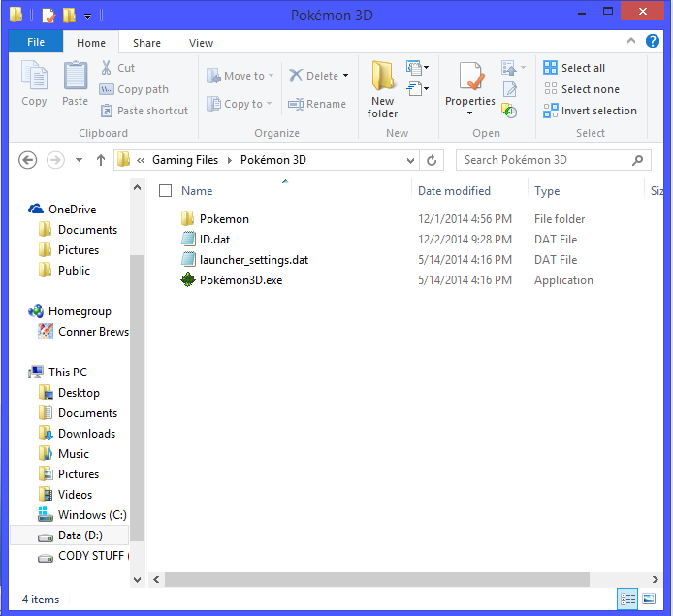Switch to the Share ribbon tab
This screenshot has height=616, width=673.
[146, 43]
